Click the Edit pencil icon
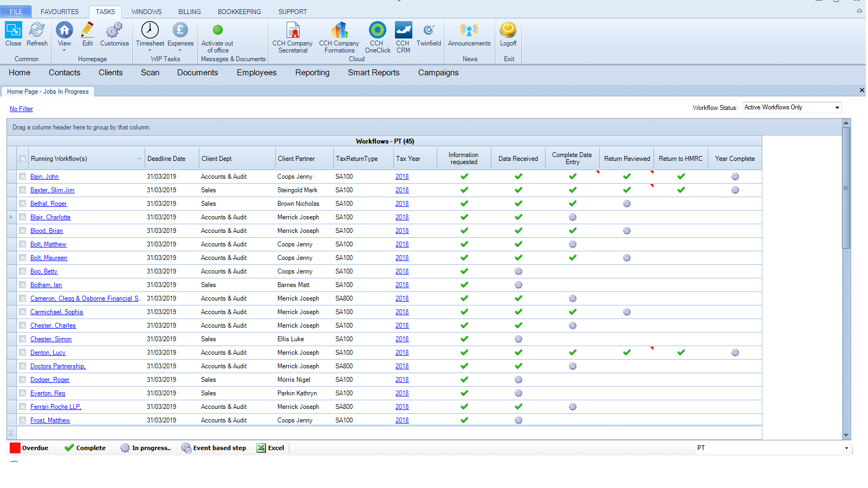Screen dimensions: 868x488 [87, 30]
